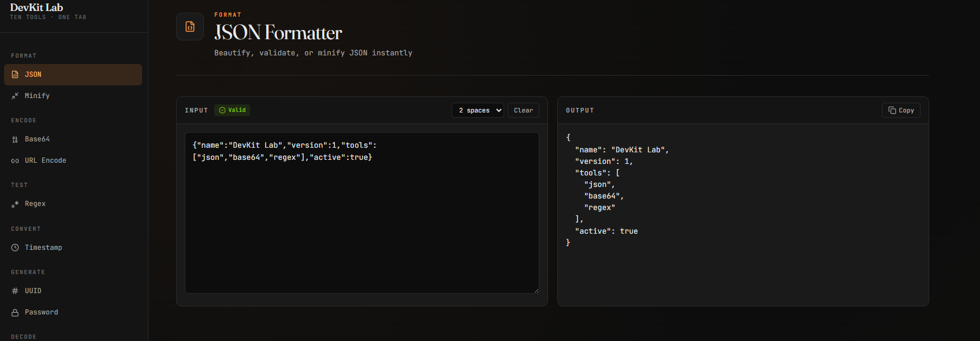Click the textarea resize handle corner

[536, 290]
